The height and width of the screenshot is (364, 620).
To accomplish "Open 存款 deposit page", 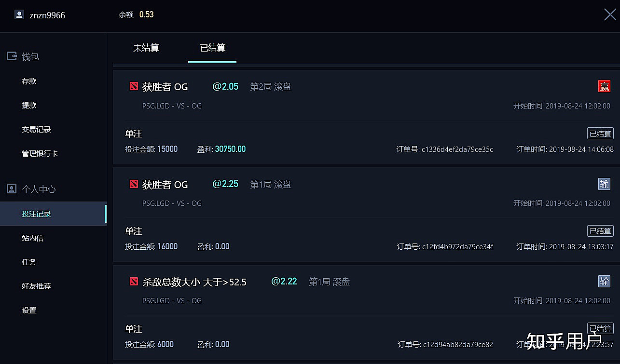I will (x=29, y=81).
